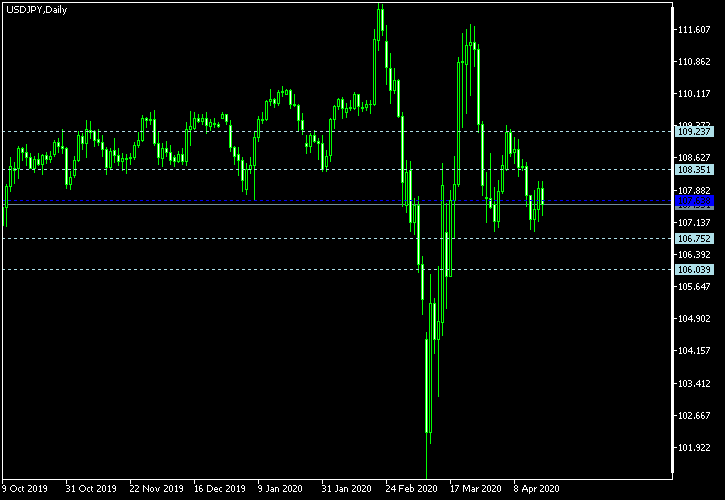Screen dimensions: 725x500
Task: Click the 103.412 price axis value
Action: [694, 383]
